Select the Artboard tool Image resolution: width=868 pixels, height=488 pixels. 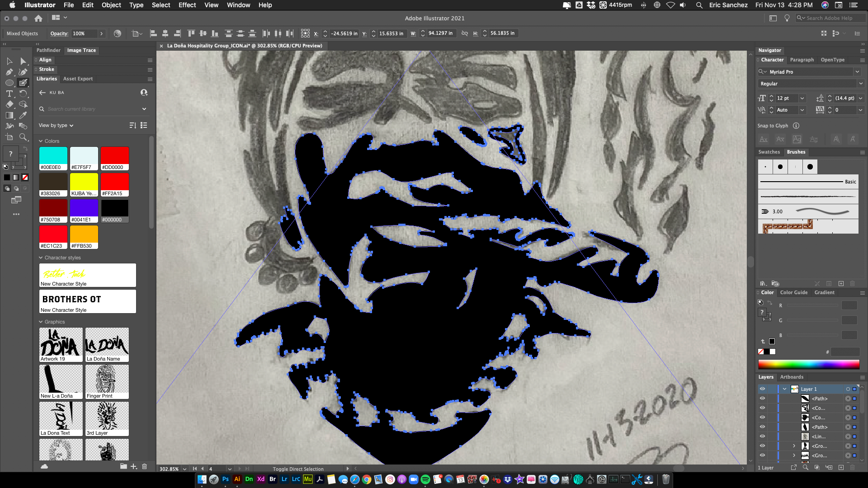pyautogui.click(x=9, y=137)
